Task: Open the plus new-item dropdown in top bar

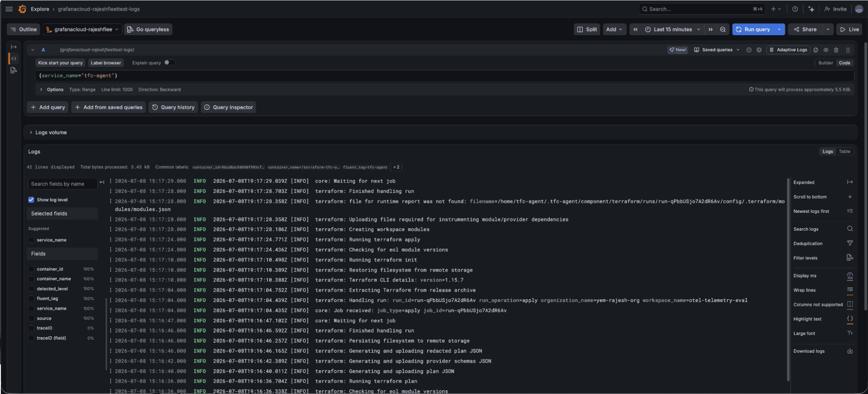Action: coord(776,9)
